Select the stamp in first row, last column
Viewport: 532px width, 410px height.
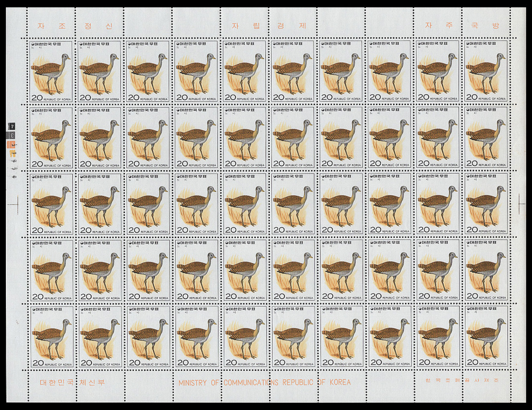486,71
